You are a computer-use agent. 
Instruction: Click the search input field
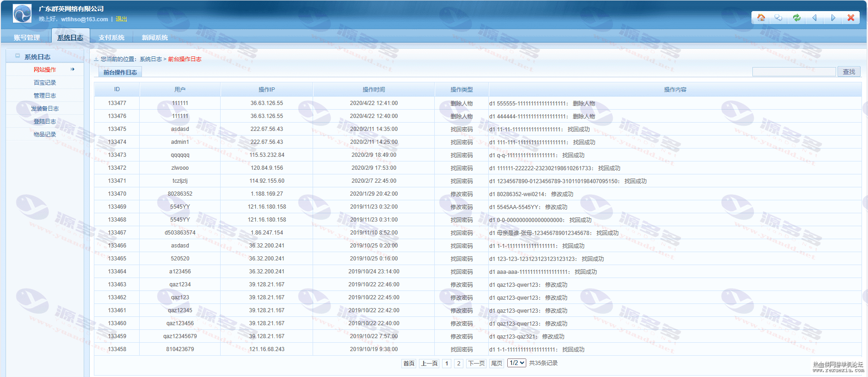(x=794, y=72)
